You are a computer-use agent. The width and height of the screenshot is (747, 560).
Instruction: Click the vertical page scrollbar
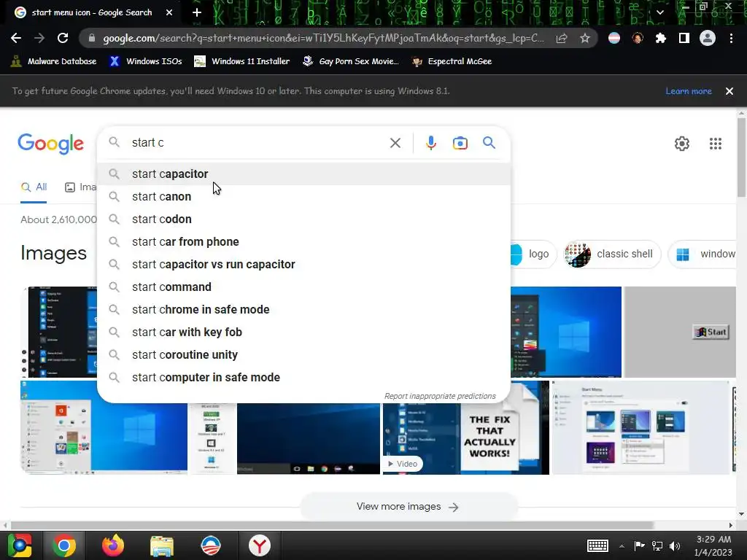741,157
